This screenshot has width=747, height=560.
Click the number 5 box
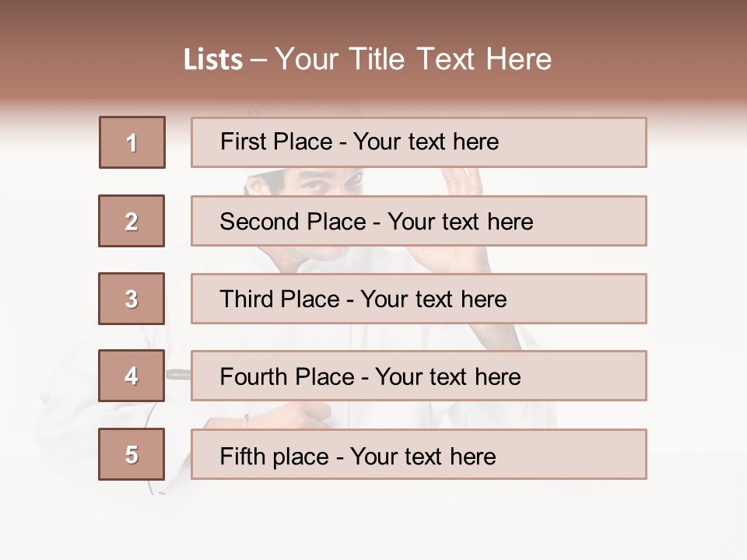[132, 454]
